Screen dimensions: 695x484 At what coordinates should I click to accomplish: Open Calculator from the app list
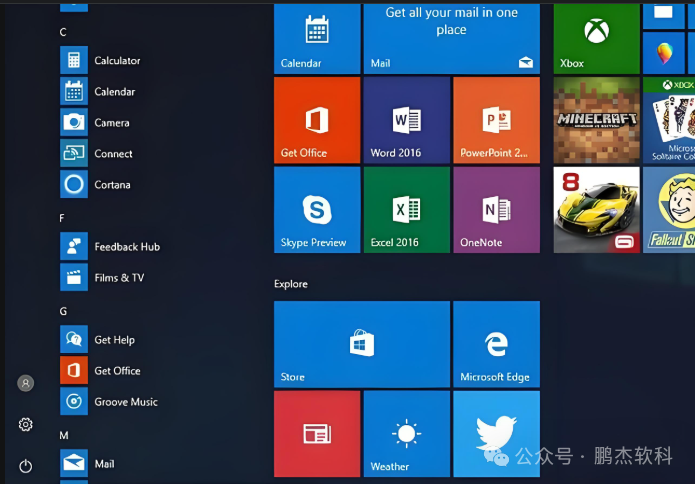[100, 60]
